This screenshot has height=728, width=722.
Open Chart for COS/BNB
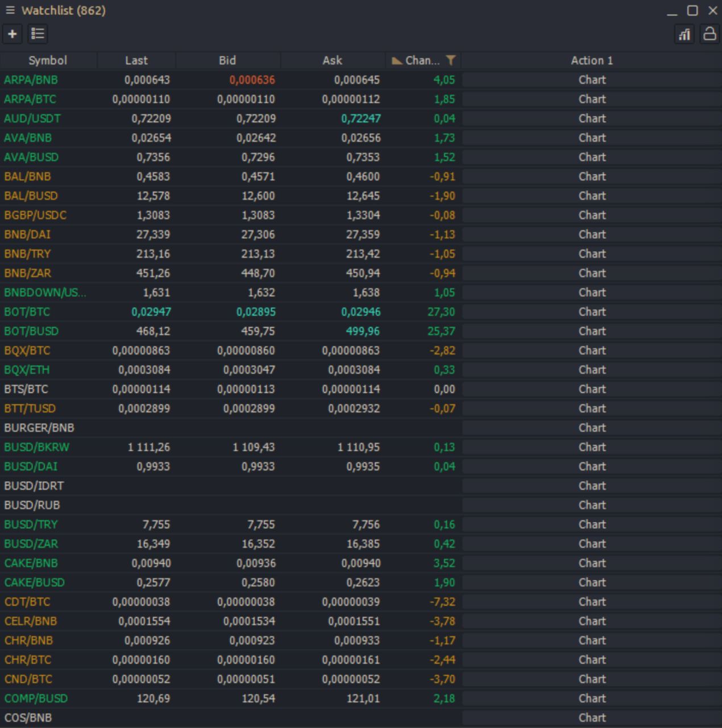click(x=592, y=718)
